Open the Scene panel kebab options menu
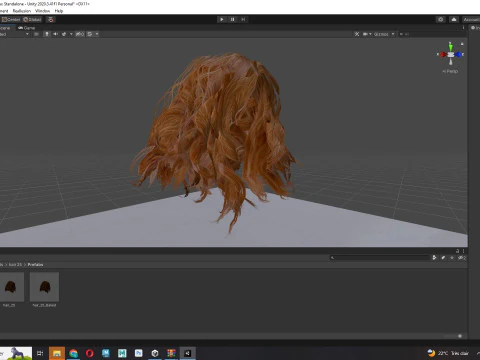 pyautogui.click(x=463, y=28)
